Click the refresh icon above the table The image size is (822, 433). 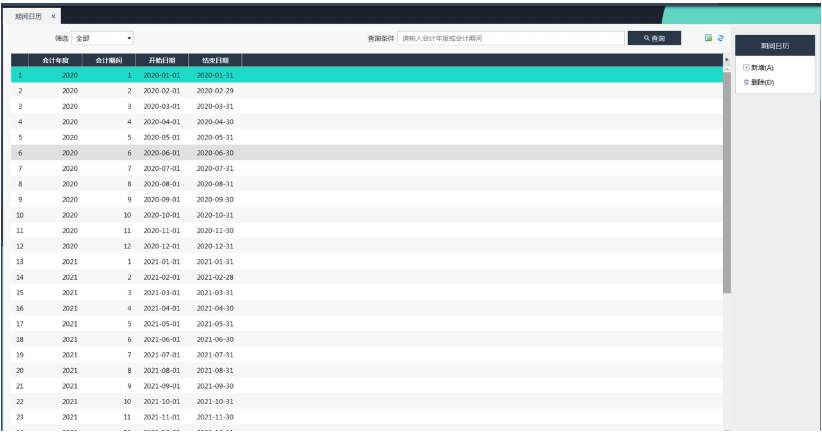720,38
